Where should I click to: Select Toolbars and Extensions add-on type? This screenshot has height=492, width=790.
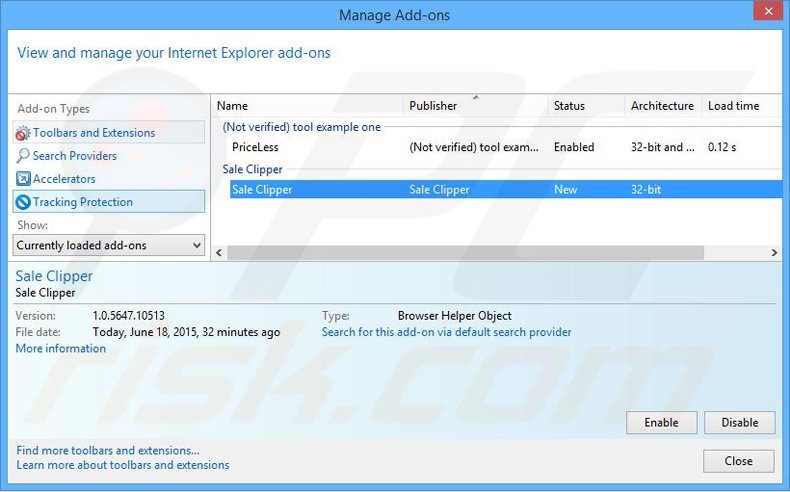coord(109,132)
